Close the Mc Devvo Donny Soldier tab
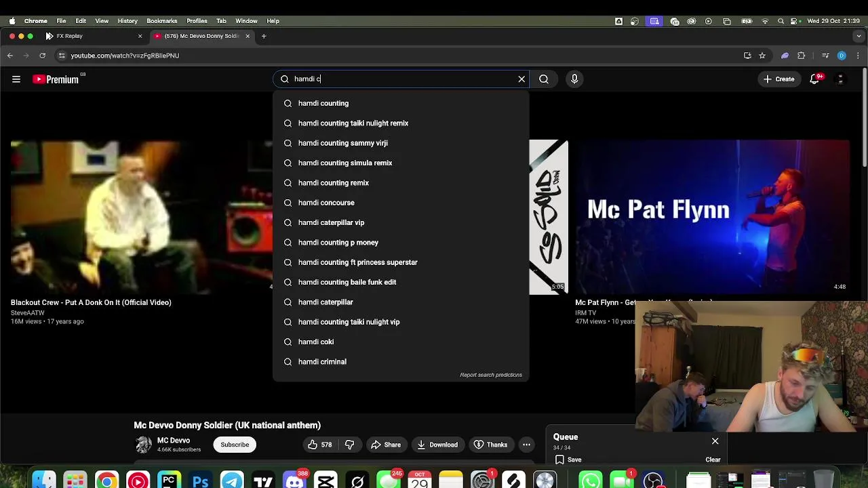868x488 pixels. point(248,36)
